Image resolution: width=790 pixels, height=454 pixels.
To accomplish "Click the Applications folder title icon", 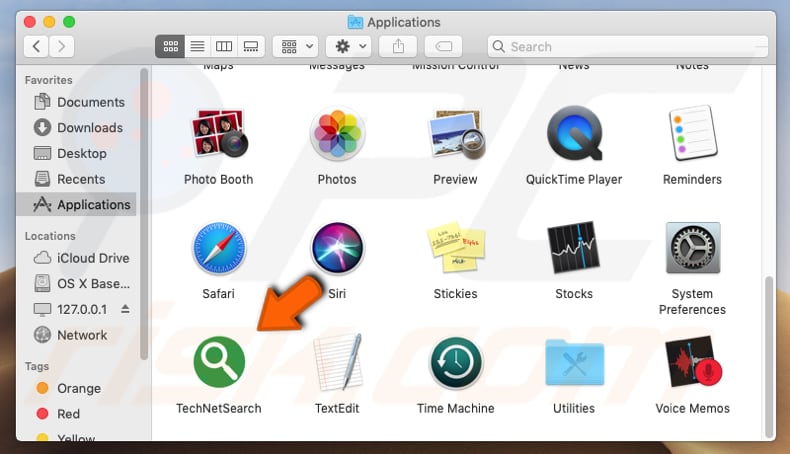I will click(355, 22).
